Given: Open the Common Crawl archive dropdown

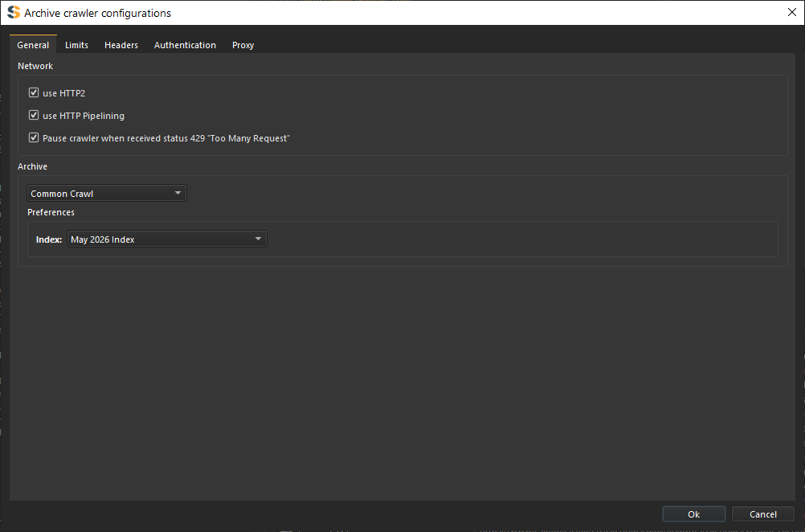Looking at the screenshot, I should 107,193.
